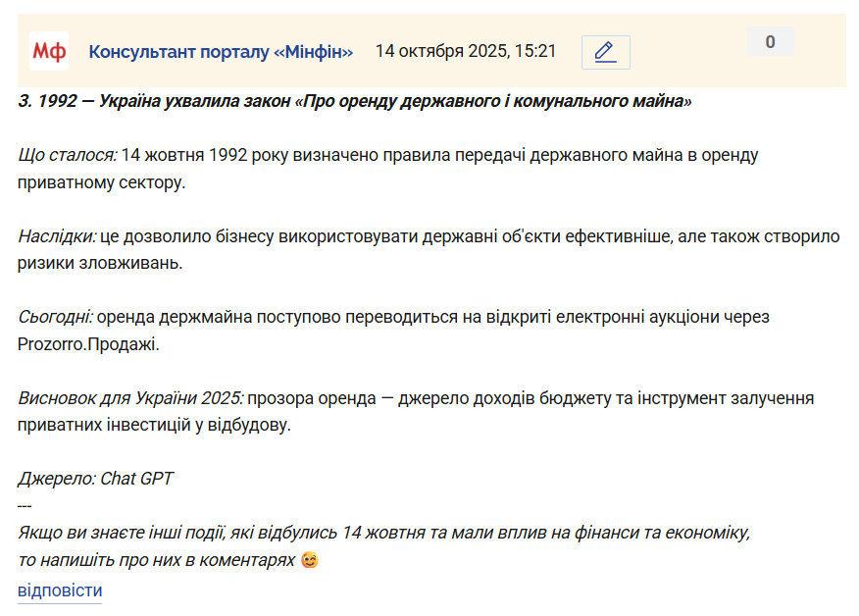Viewport: 859px width, 616px height.
Task: Click the italic line starting Якщо ви знаєте
Action: click(x=383, y=533)
